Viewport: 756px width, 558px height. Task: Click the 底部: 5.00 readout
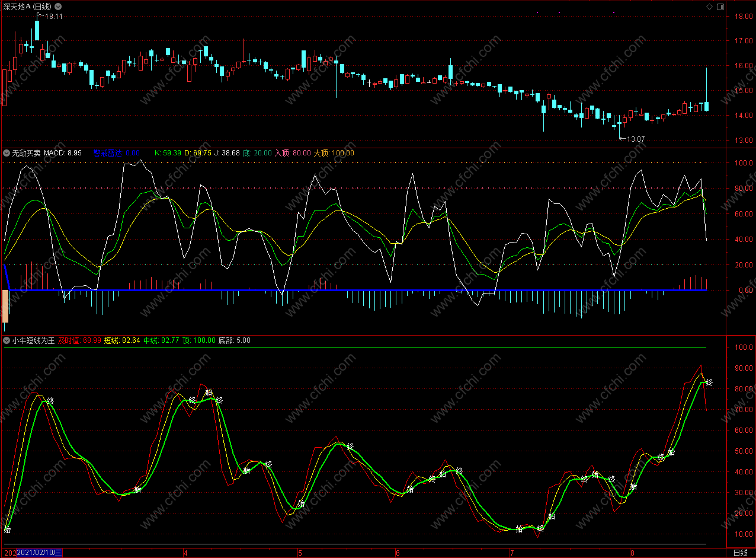tap(234, 340)
